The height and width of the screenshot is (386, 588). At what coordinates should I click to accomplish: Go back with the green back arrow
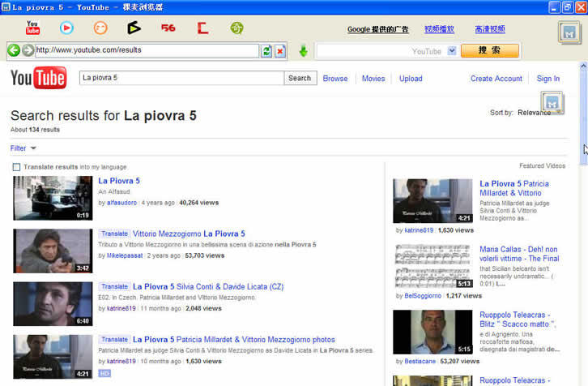[14, 50]
